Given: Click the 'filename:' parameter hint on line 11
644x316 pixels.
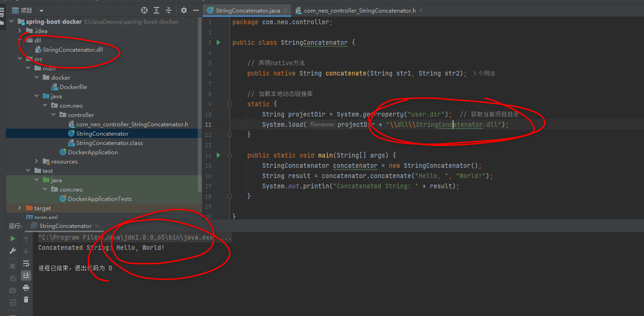Looking at the screenshot, I should [322, 124].
